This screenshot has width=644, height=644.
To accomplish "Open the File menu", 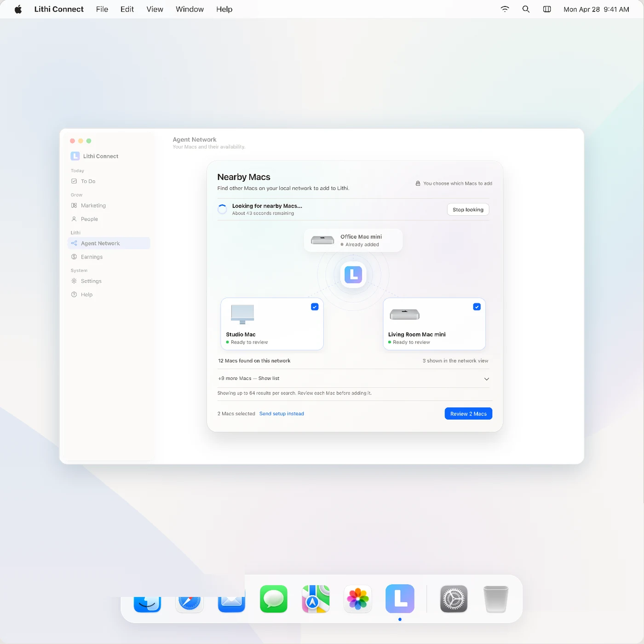I will coord(102,9).
